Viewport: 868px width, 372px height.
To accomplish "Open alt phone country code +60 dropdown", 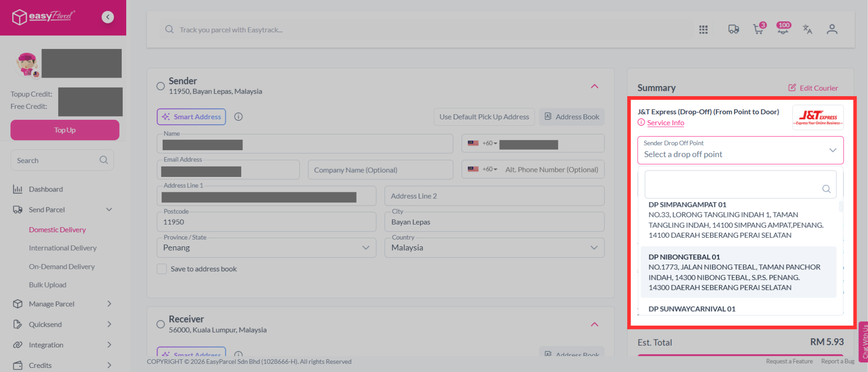I will (x=483, y=169).
